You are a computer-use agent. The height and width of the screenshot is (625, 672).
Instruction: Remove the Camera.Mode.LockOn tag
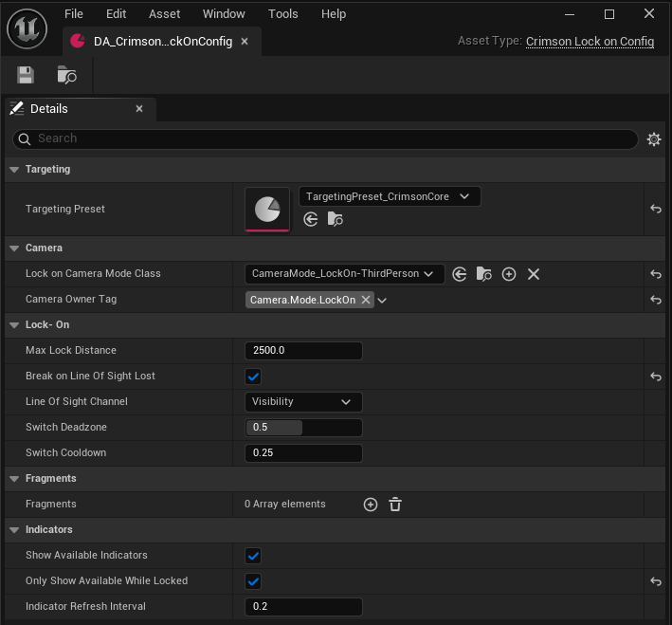[366, 300]
